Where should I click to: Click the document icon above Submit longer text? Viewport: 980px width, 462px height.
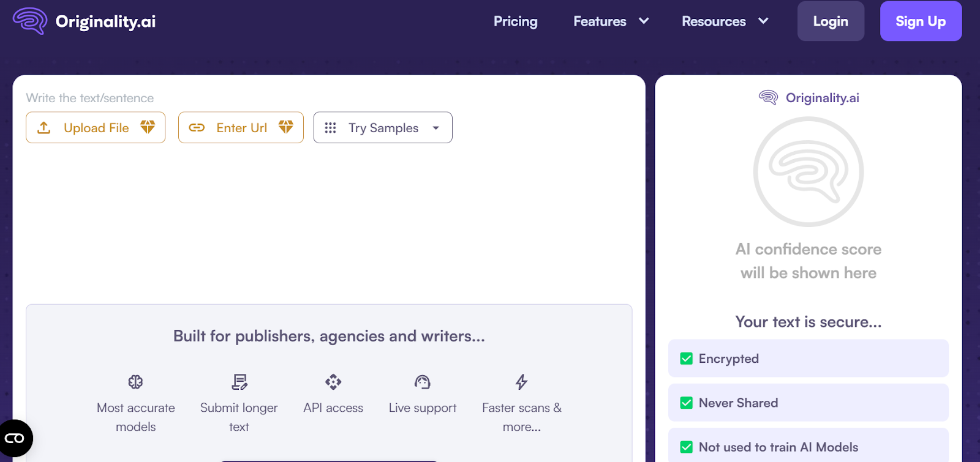239,382
